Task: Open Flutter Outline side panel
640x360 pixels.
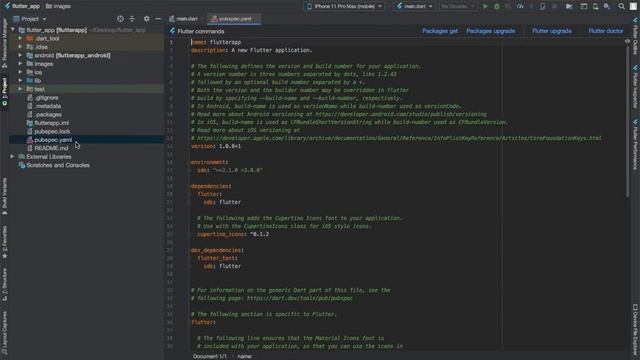Action: 636,36
